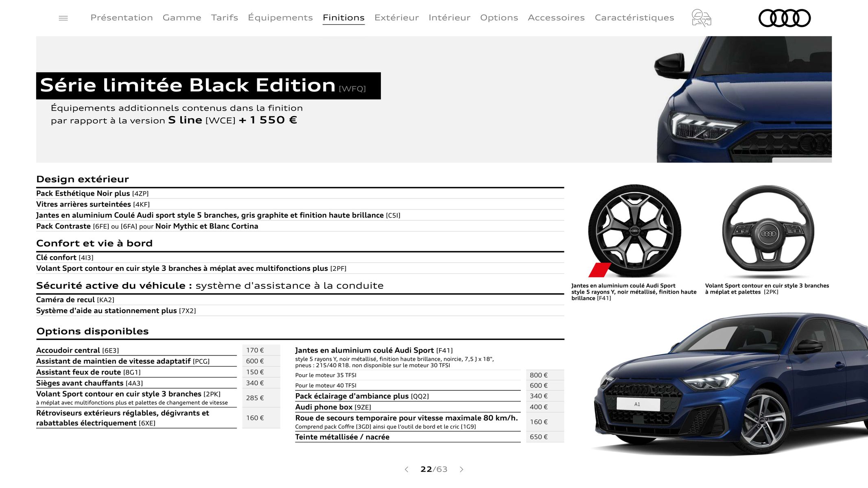Open the Caractéristiques tab
Viewport: 868px width, 488px height.
click(x=634, y=17)
